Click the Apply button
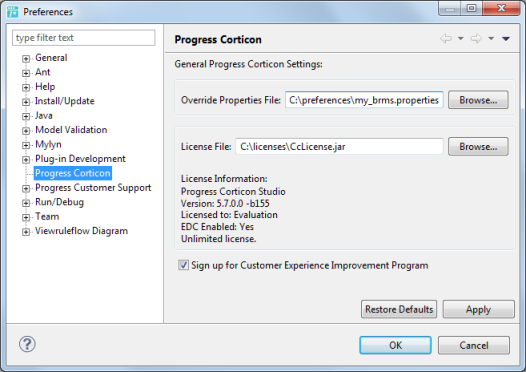Viewport: 526px width, 372px height. (478, 309)
